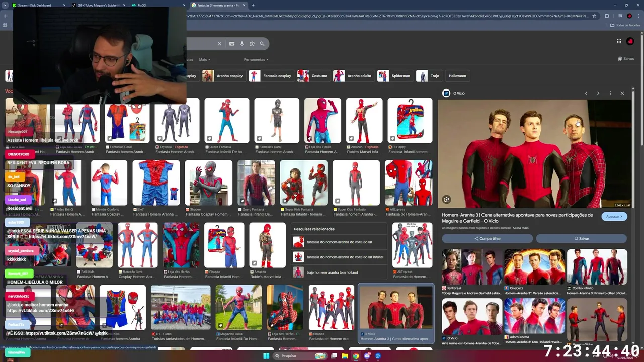Go to previous image in preview panel

click(x=586, y=93)
